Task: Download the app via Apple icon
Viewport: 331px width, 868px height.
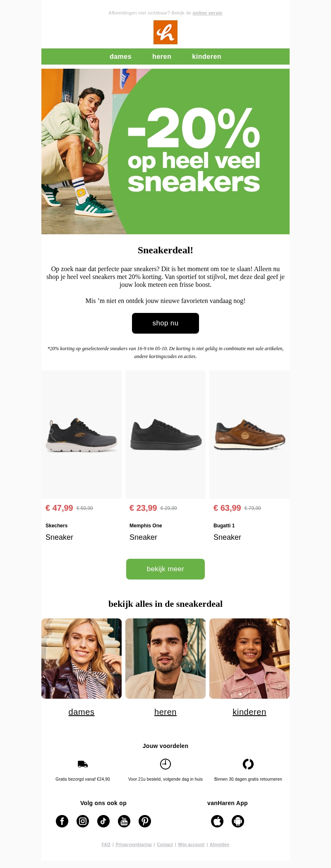Action: (217, 821)
